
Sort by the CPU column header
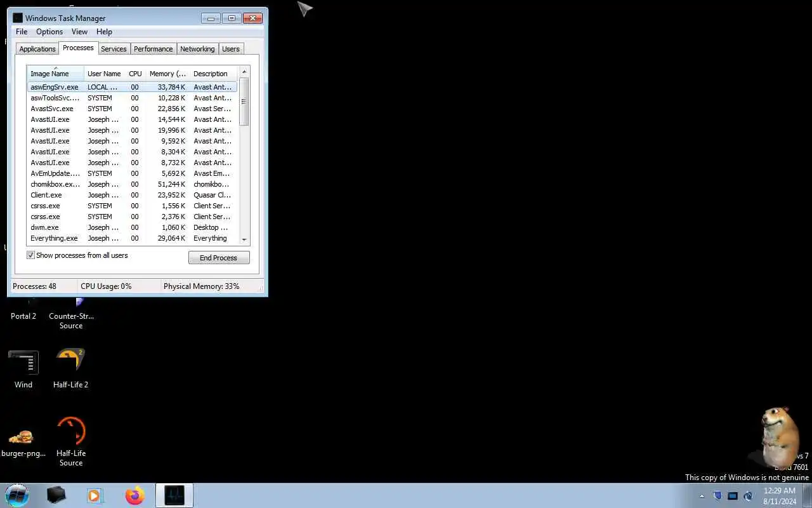click(x=135, y=74)
